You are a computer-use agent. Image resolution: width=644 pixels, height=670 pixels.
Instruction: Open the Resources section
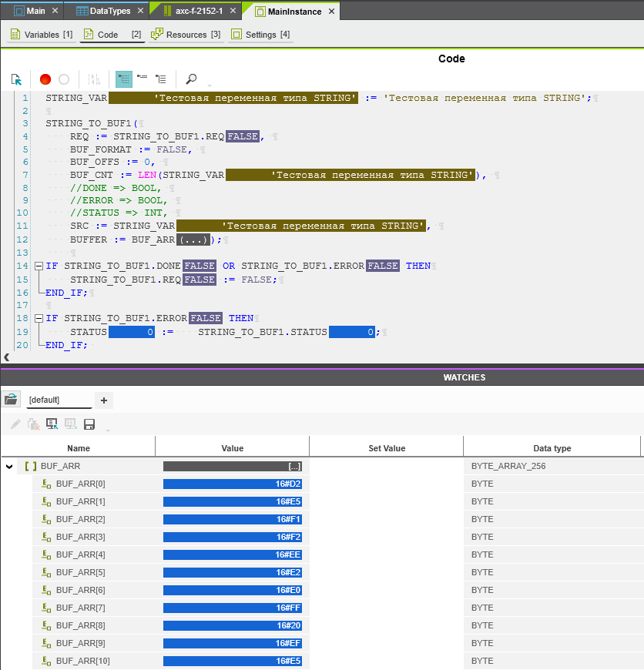coord(186,35)
